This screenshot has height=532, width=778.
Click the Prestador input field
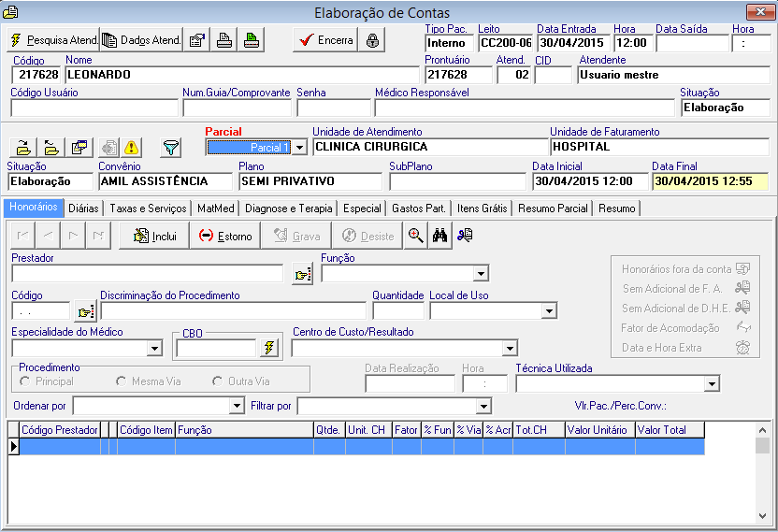pos(148,273)
